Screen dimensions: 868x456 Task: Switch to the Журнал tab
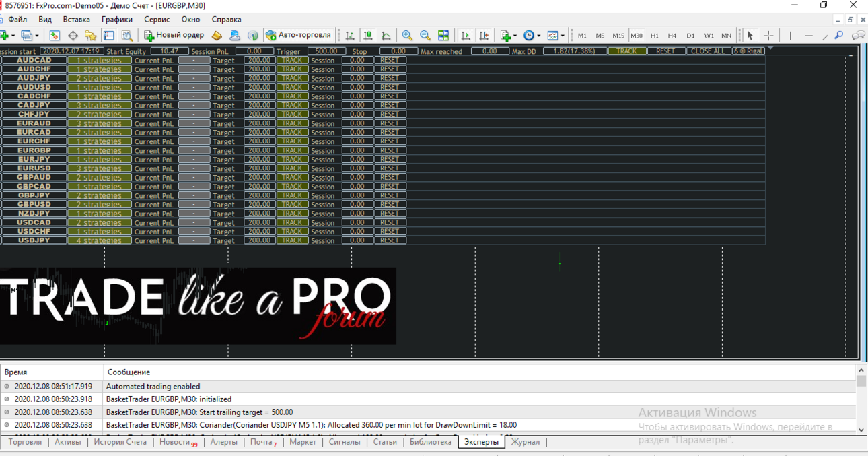point(525,443)
